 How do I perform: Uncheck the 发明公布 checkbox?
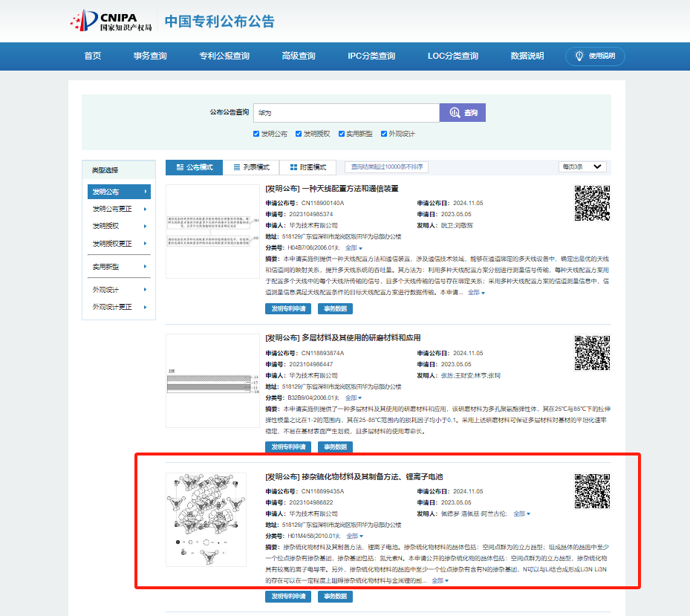coord(257,134)
